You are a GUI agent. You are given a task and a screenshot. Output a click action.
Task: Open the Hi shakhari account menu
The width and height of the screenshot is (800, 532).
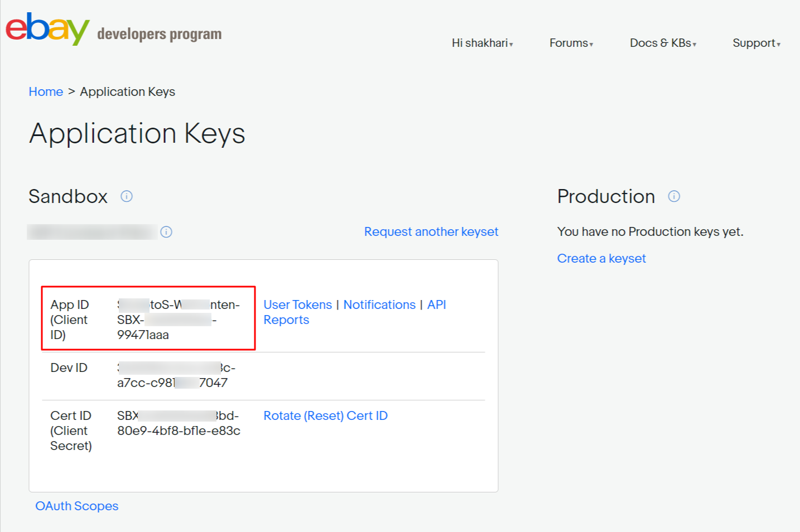pyautogui.click(x=483, y=43)
